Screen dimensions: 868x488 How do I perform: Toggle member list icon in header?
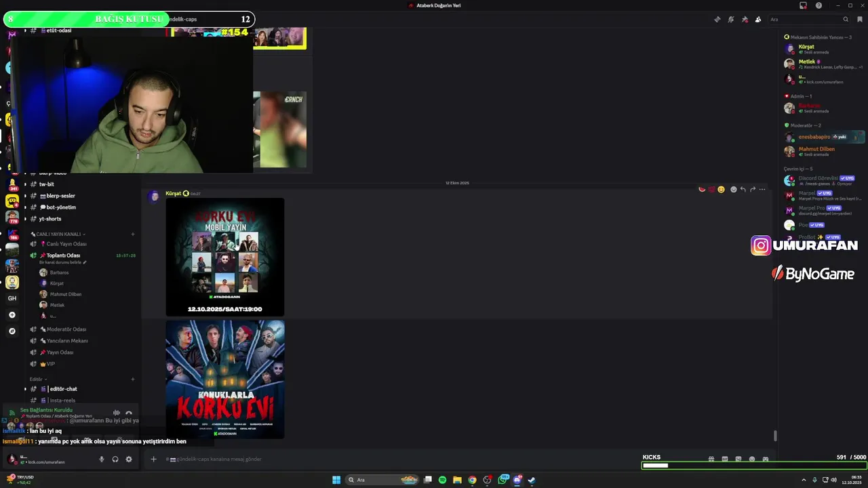pyautogui.click(x=758, y=20)
